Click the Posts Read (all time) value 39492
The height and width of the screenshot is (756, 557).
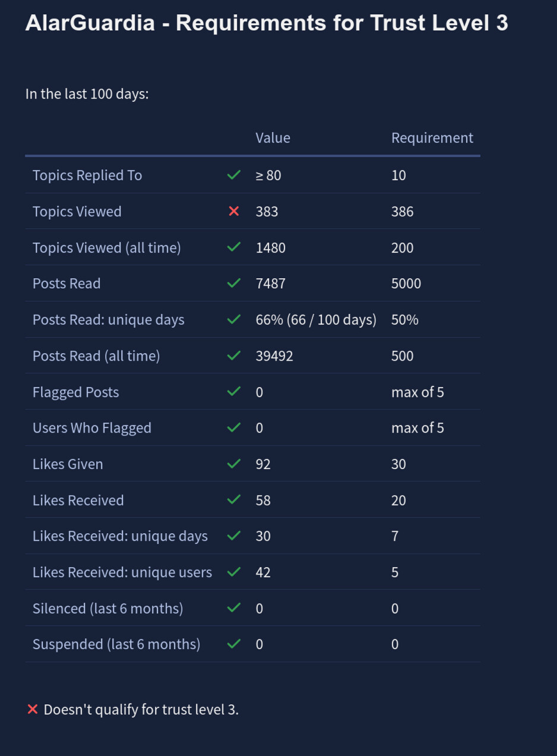(274, 355)
